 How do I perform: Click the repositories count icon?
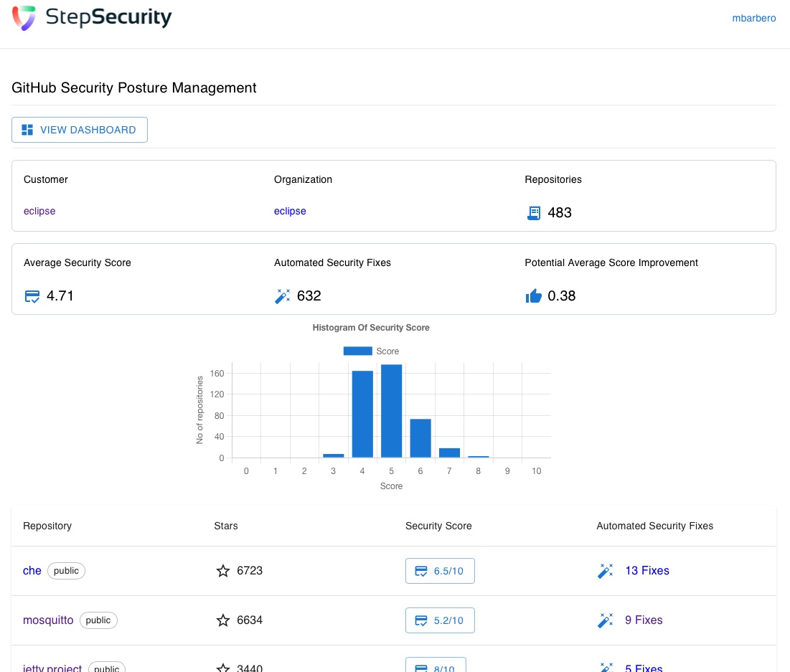coord(534,213)
